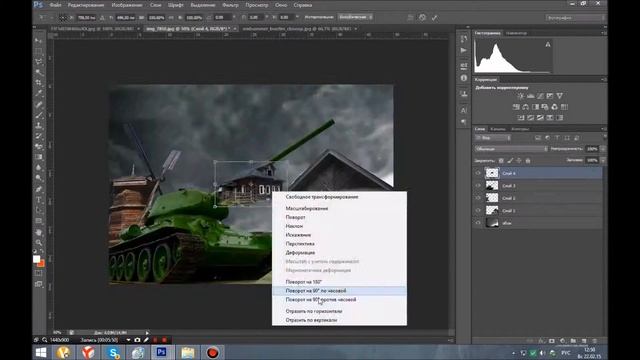The height and width of the screenshot is (360, 640).
Task: Switch to the Navigator tab
Action: [516, 33]
